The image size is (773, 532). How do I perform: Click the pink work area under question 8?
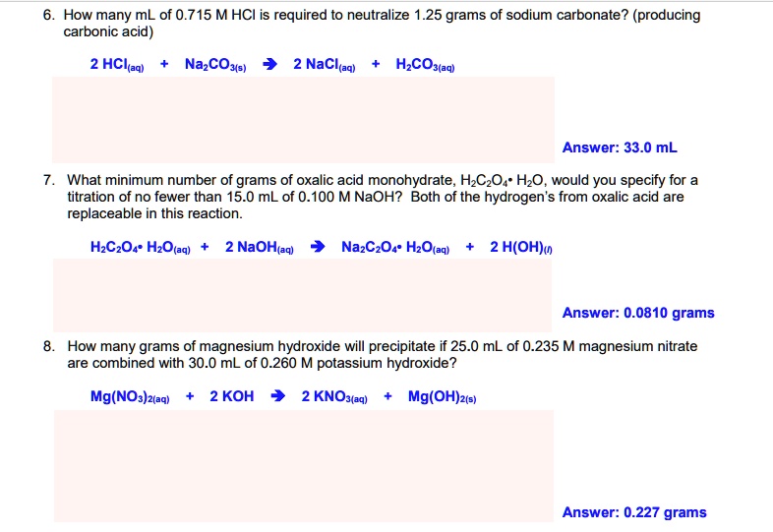tap(304, 465)
